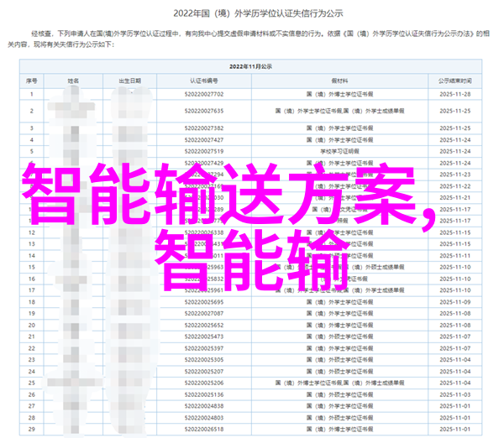The width and height of the screenshot is (504, 438).
Task: Select certificate number 520220026518
Action: [x=204, y=429]
